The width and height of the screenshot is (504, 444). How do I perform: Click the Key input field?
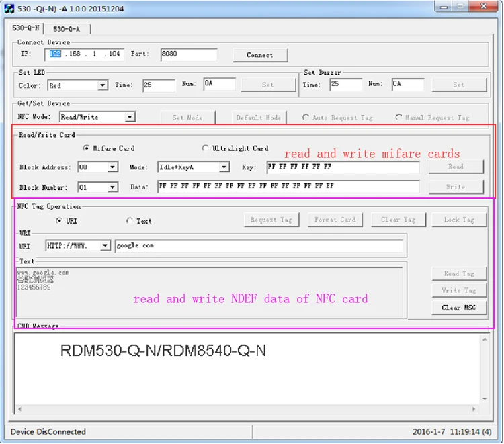point(342,167)
